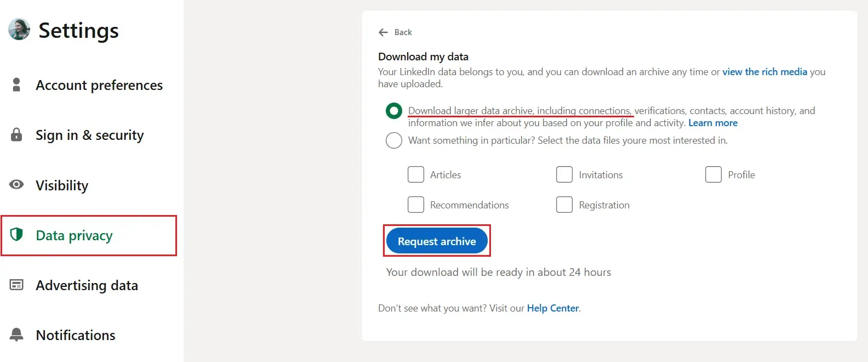Toggle the Registration checkbox
This screenshot has width=868, height=362.
[x=564, y=205]
